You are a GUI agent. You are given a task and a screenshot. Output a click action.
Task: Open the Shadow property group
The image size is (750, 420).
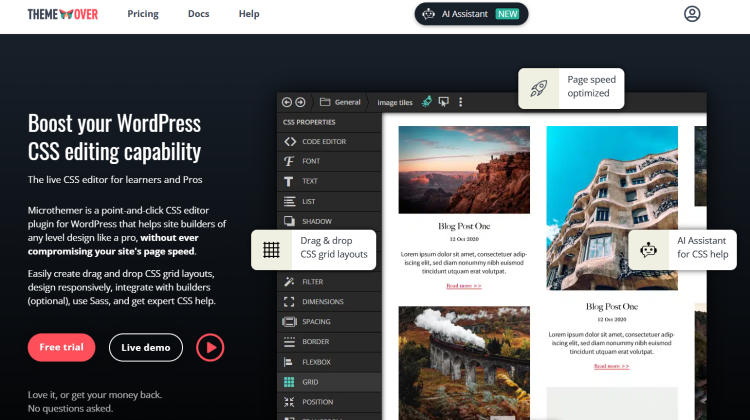[x=329, y=221]
